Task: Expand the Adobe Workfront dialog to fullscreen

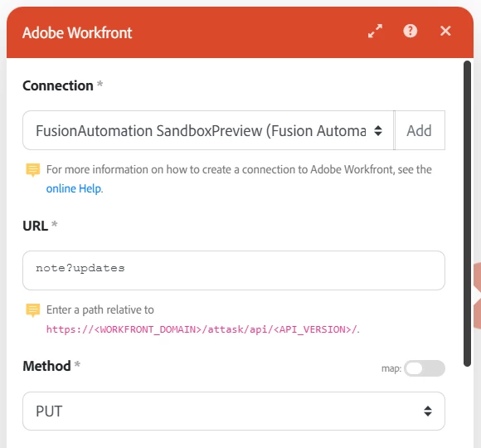Action: tap(375, 31)
